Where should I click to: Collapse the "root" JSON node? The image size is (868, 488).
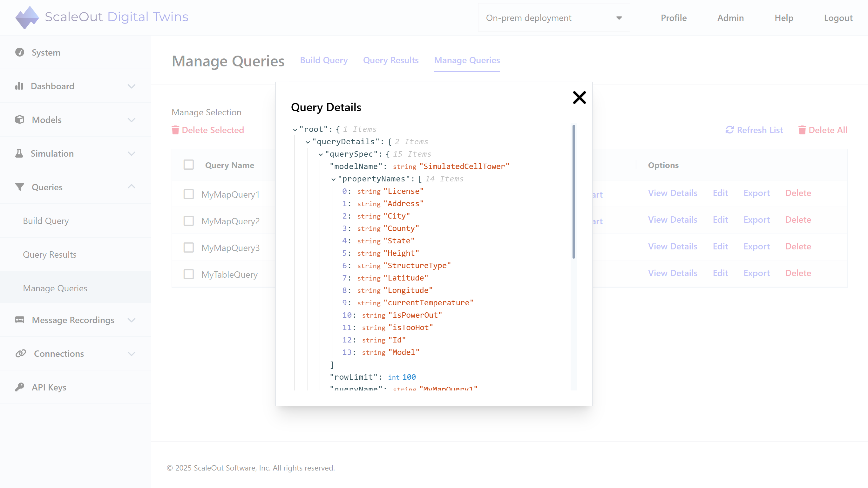click(295, 130)
